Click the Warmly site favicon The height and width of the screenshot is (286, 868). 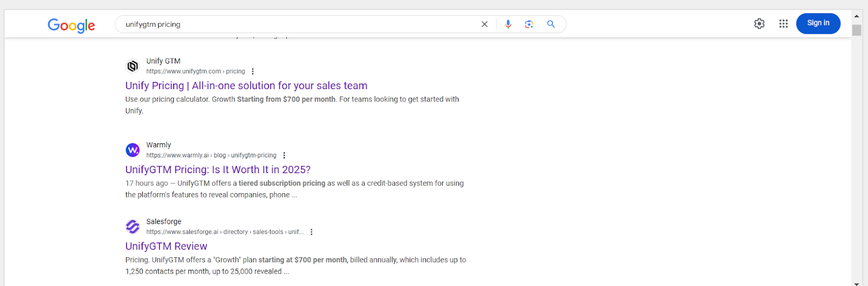[133, 150]
